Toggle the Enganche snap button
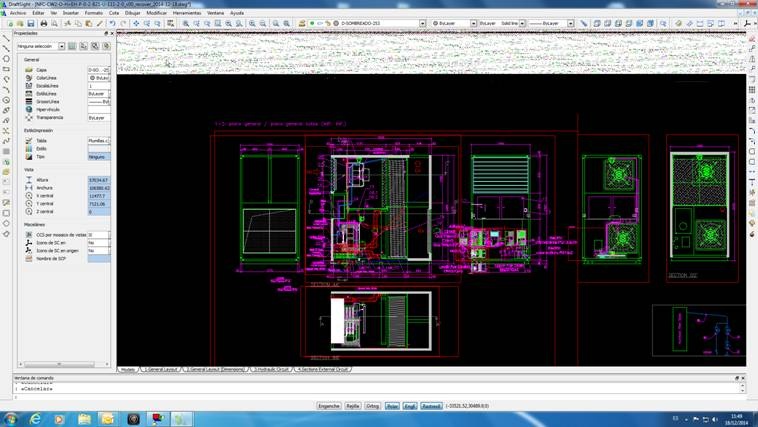 coord(329,406)
